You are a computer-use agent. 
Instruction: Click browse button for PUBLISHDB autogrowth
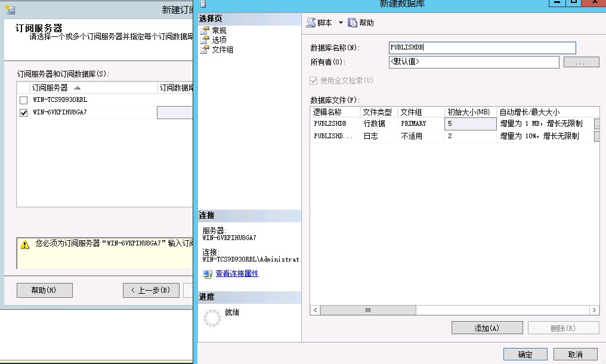[x=596, y=124]
